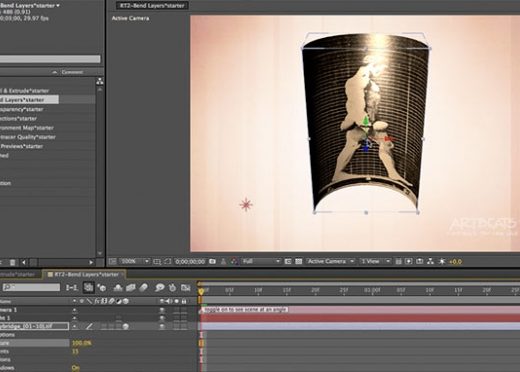
Task: Toggle visibility eye of the Light 1 layer
Action: tap(162, 318)
